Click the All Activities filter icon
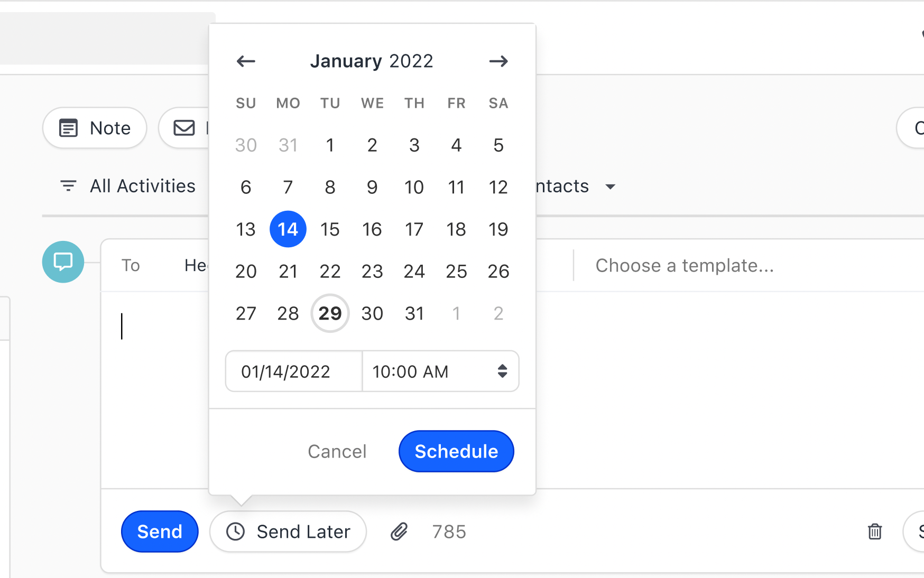Image resolution: width=924 pixels, height=578 pixels. [68, 186]
